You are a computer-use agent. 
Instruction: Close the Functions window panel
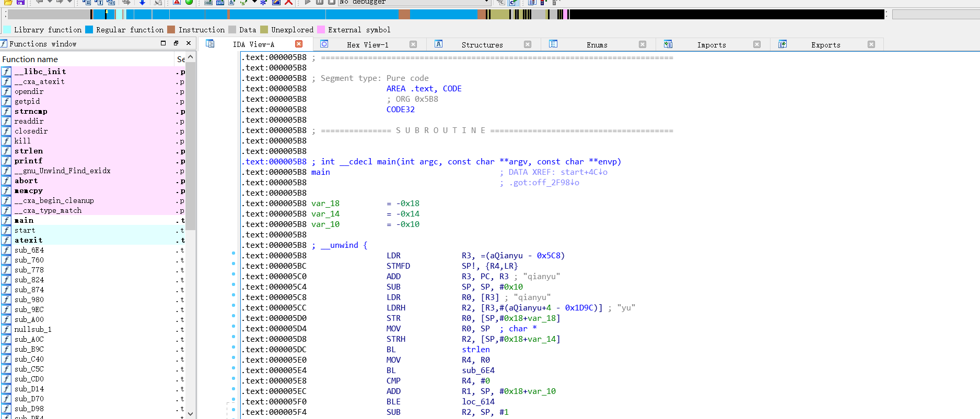[189, 43]
